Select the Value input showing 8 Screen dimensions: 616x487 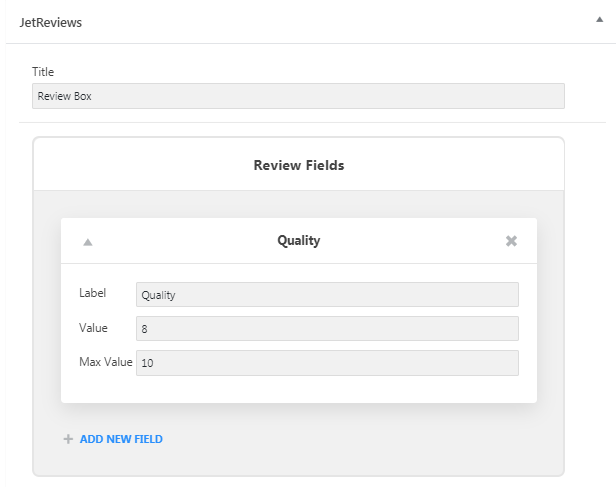[327, 329]
